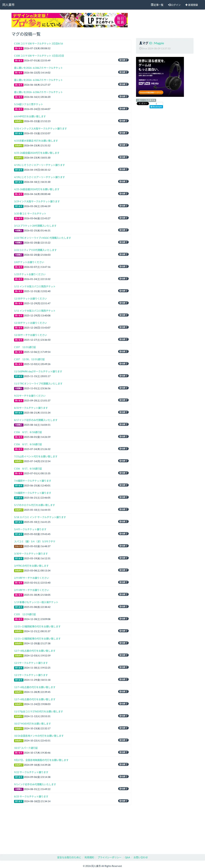
Task: Open the Q&A footer link
Action: point(127,857)
